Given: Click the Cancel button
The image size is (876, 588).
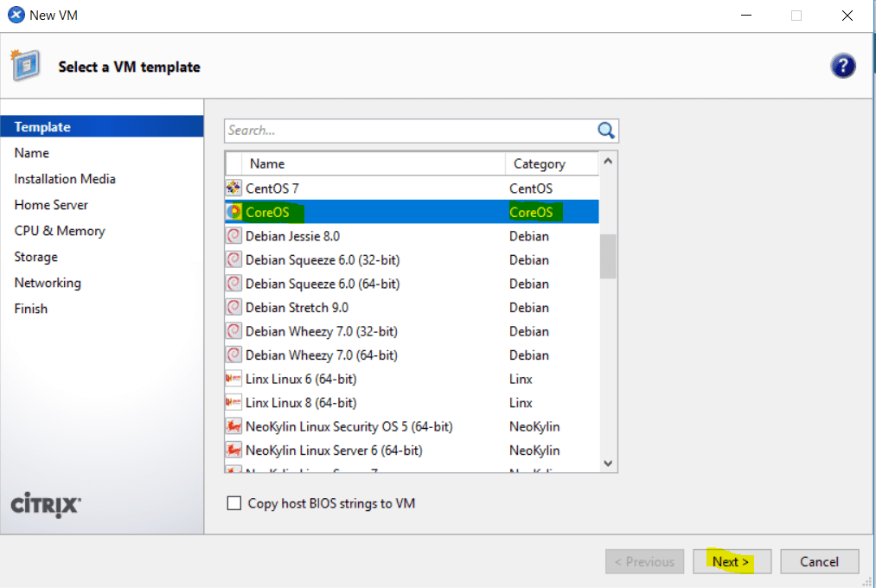Looking at the screenshot, I should point(819,561).
